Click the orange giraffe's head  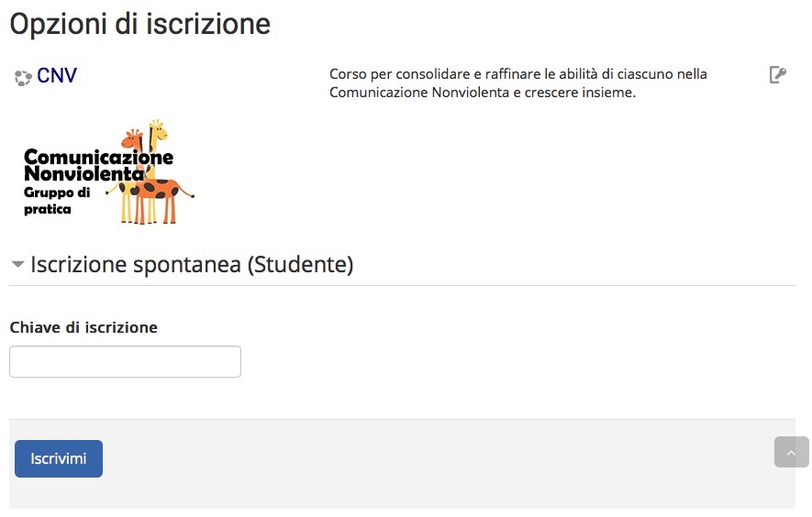[x=132, y=138]
